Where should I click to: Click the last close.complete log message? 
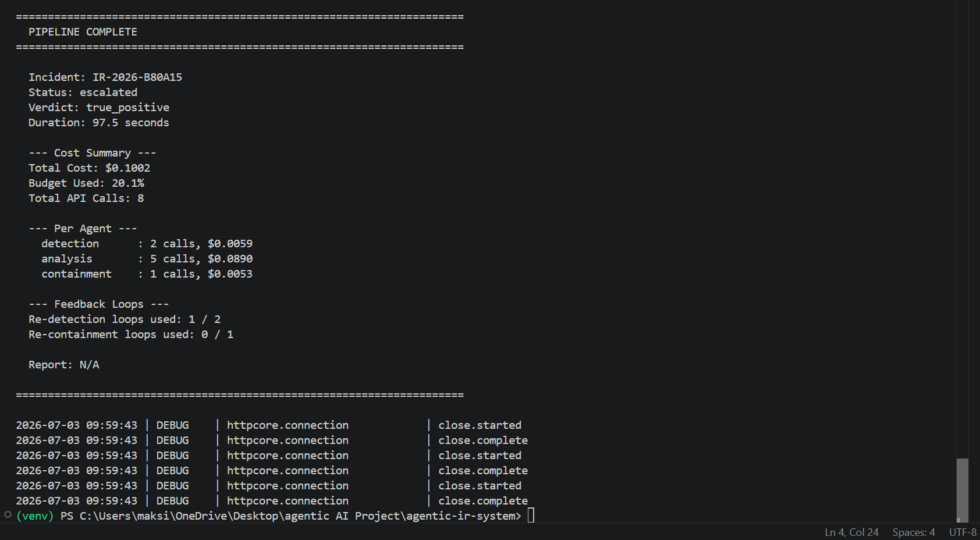pyautogui.click(x=483, y=501)
